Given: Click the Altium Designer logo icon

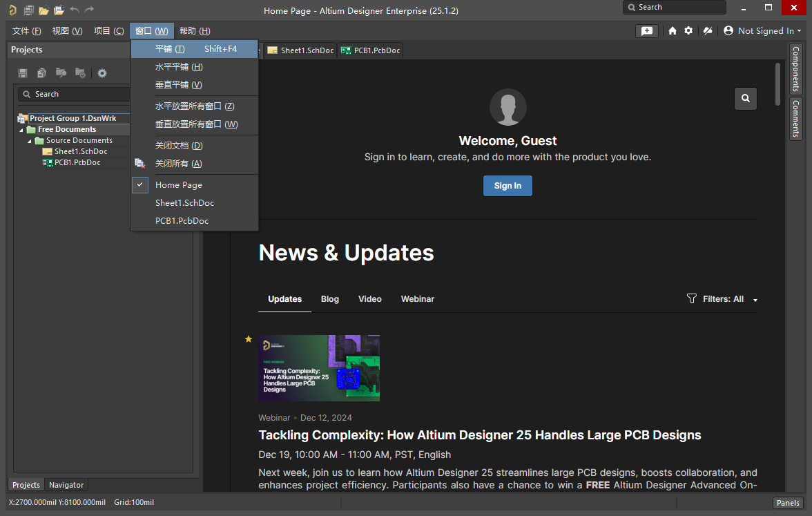Looking at the screenshot, I should (x=12, y=10).
